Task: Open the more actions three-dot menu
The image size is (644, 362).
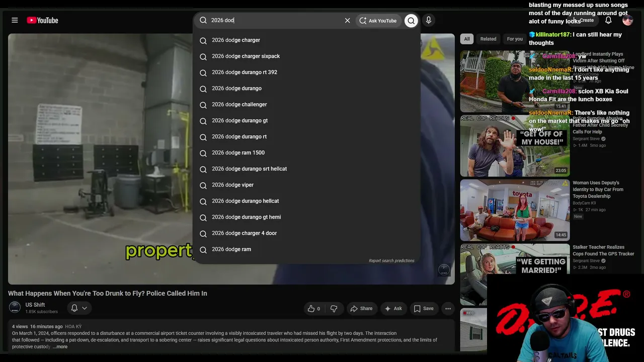Action: click(x=448, y=309)
